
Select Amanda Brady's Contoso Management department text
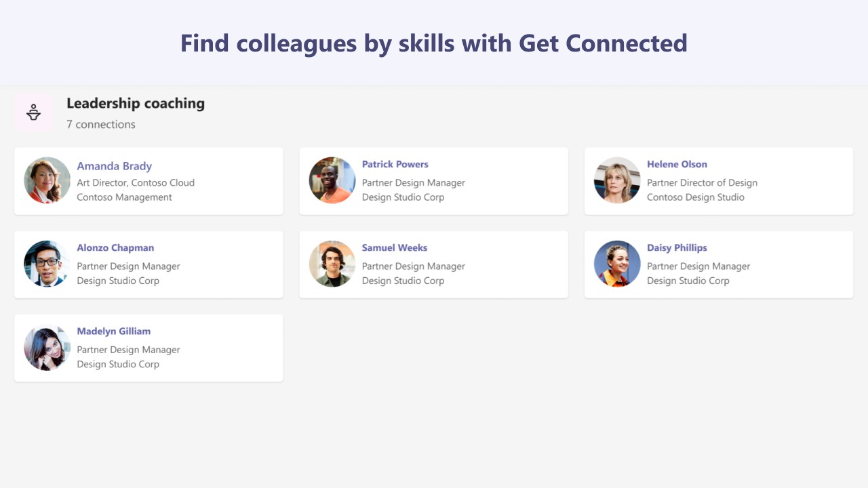coord(125,197)
